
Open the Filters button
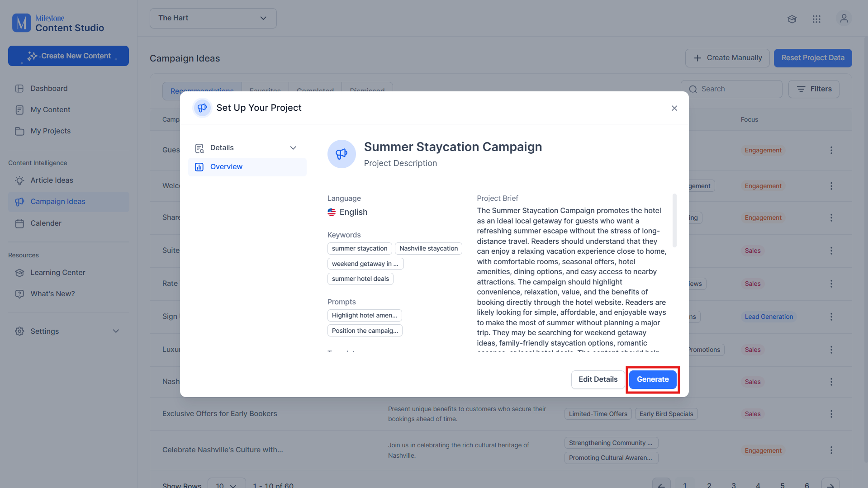814,89
